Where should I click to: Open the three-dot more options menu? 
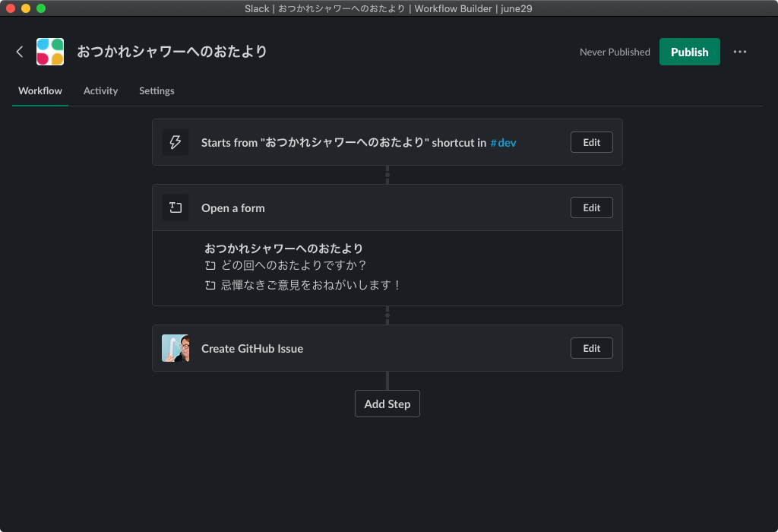point(739,52)
